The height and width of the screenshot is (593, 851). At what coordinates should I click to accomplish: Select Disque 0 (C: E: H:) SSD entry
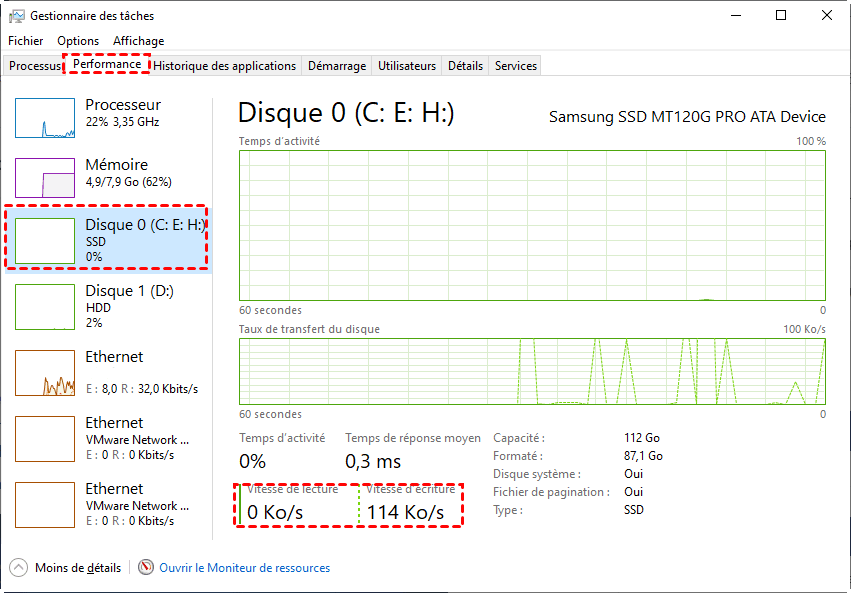coord(108,240)
